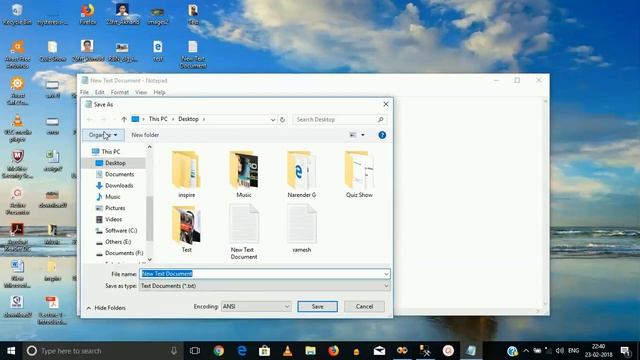Open VLC from the taskbar
640x360 pixels.
[287, 351]
